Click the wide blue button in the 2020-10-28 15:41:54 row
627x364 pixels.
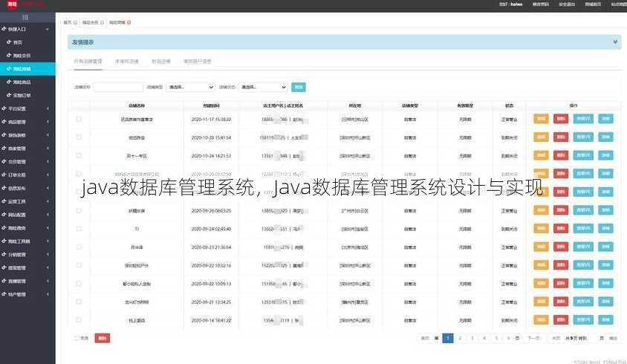[583, 137]
